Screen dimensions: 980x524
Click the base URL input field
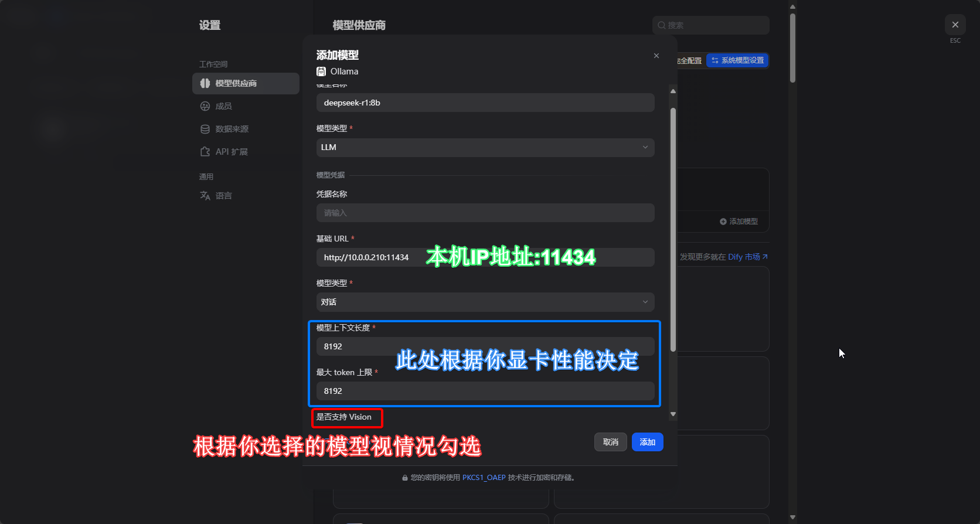click(x=369, y=257)
